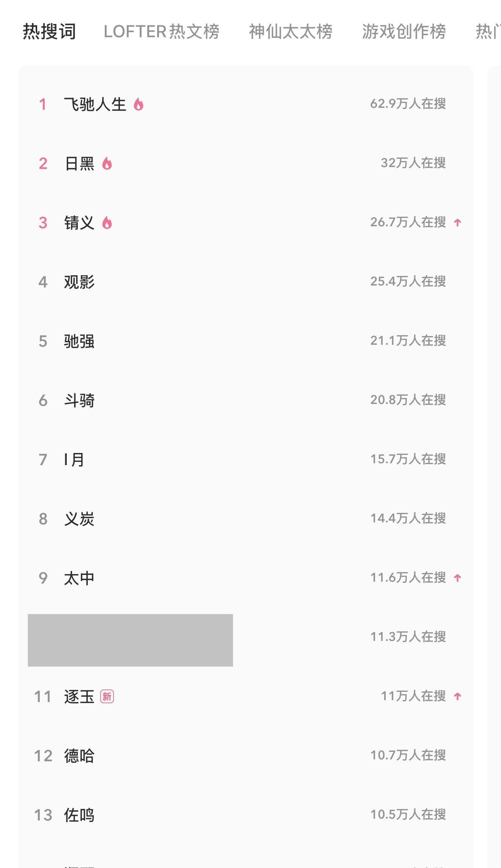501x868 pixels.
Task: Click the rising arrow beside 11万人在搜
Action: point(457,696)
